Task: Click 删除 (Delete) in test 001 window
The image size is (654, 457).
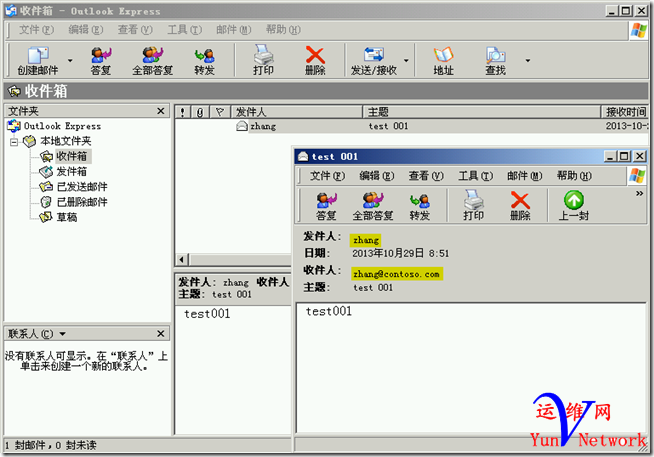Action: pyautogui.click(x=520, y=206)
